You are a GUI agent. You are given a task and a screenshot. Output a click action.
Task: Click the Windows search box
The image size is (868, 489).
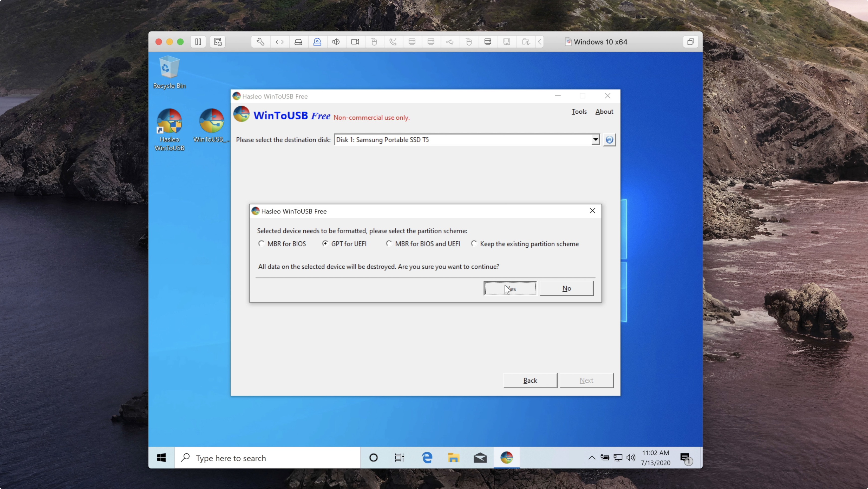[267, 458]
